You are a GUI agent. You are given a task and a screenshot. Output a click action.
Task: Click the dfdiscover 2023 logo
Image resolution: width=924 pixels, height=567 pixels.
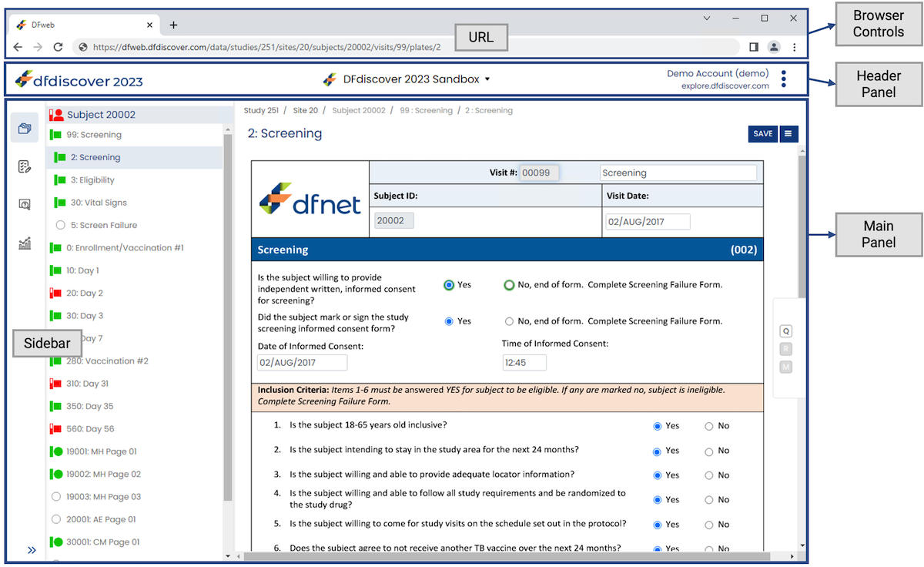point(79,79)
